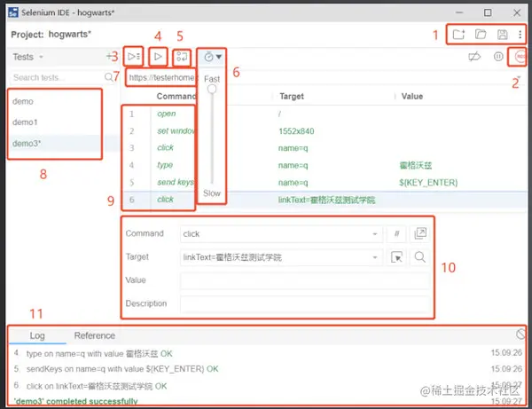Click the Value column header
Screen dimensions: 532x409
point(412,97)
